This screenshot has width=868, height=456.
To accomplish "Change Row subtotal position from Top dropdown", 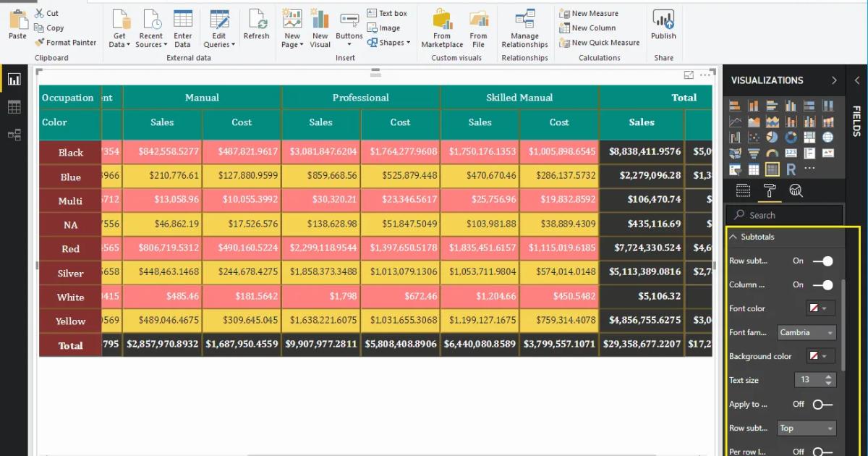I will 806,428.
